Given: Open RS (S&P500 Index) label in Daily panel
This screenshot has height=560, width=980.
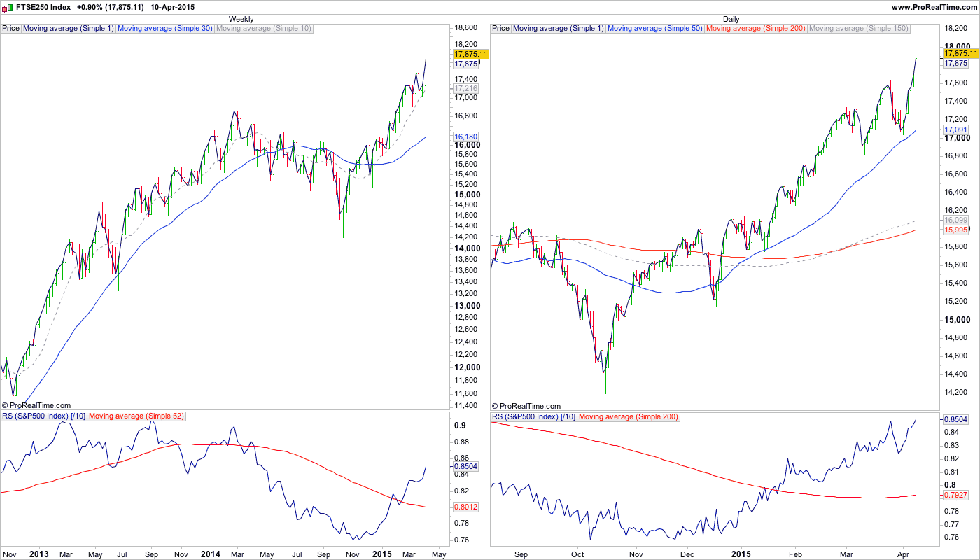Looking at the screenshot, I should pos(534,416).
